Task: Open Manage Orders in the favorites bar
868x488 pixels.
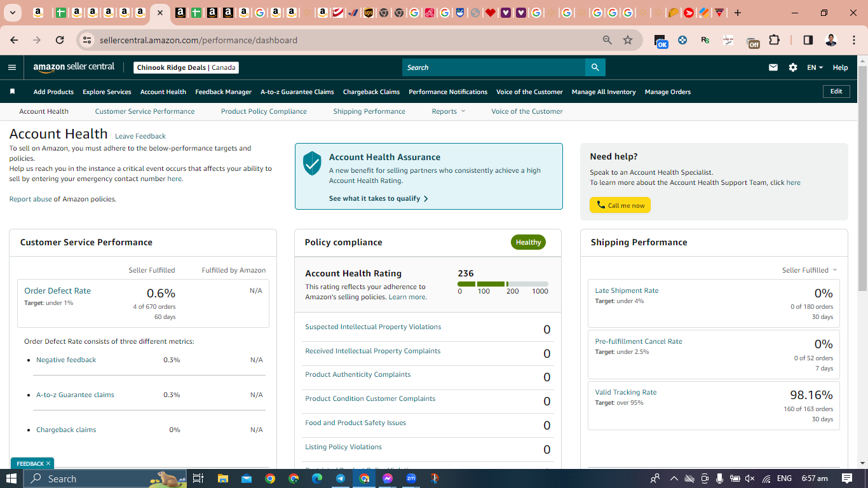Action: click(668, 91)
